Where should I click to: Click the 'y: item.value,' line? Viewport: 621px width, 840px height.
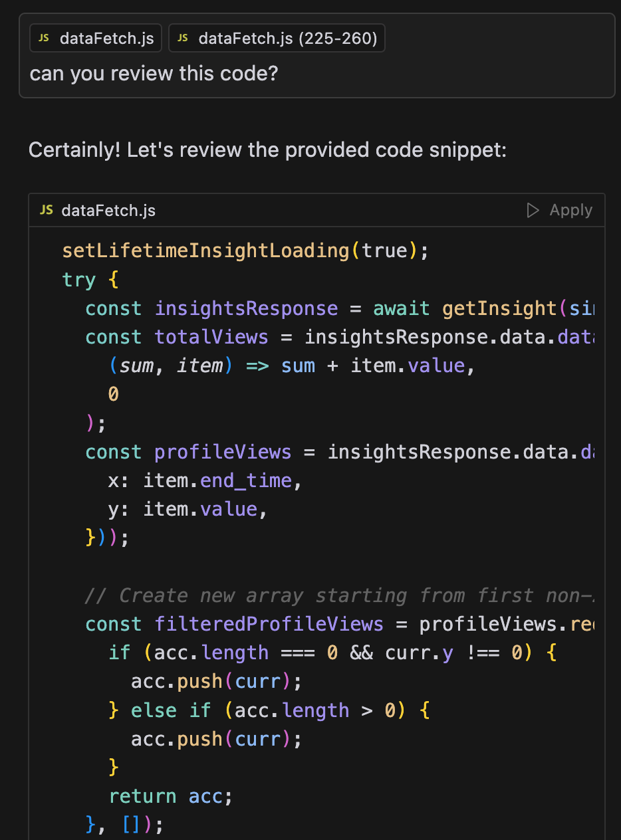coord(188,509)
